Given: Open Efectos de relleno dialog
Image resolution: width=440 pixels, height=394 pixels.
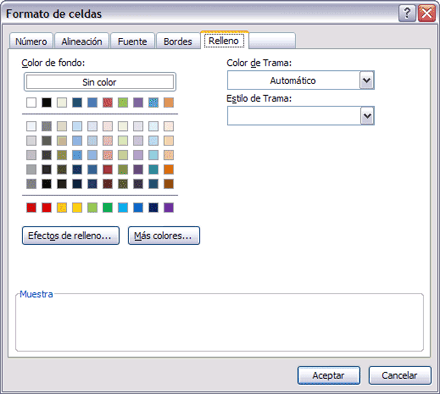Looking at the screenshot, I should tap(71, 236).
